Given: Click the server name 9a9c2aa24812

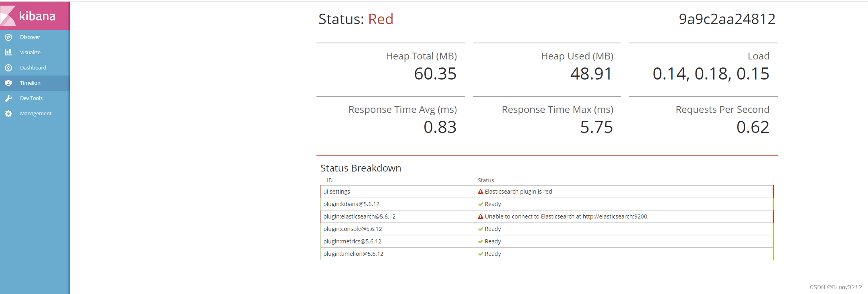Looking at the screenshot, I should click(727, 19).
